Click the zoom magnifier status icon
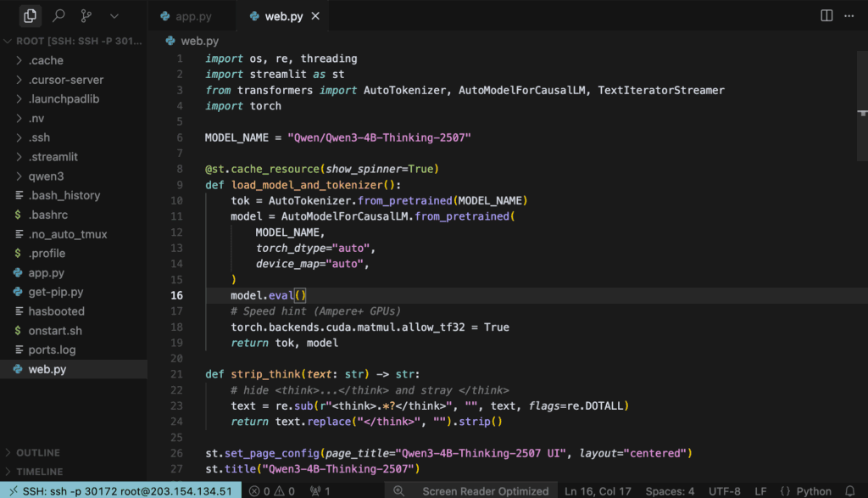 point(398,491)
